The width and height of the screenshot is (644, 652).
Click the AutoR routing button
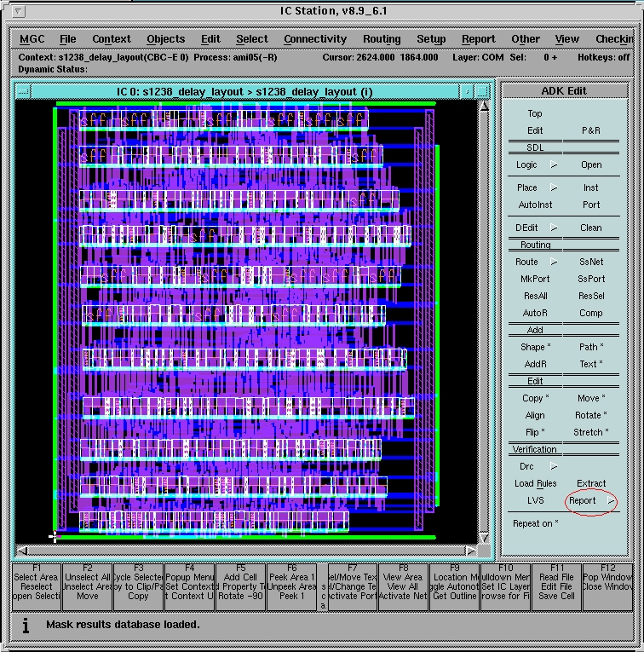535,313
